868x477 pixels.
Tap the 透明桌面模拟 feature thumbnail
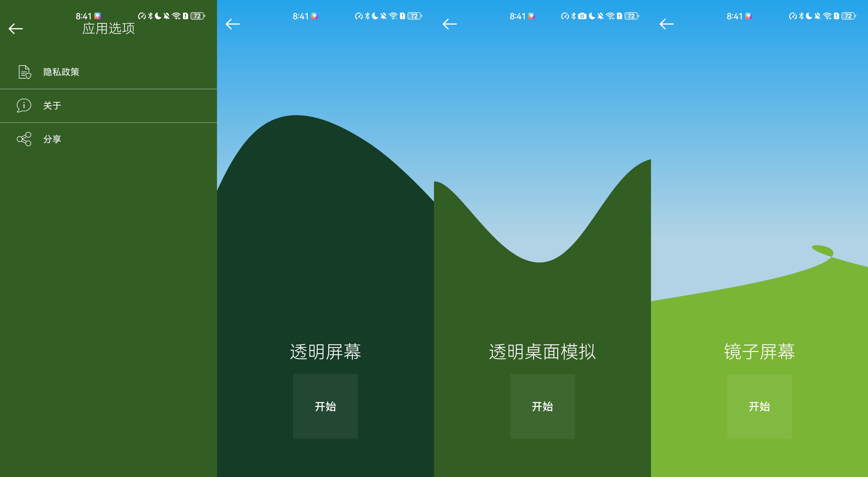[542, 235]
